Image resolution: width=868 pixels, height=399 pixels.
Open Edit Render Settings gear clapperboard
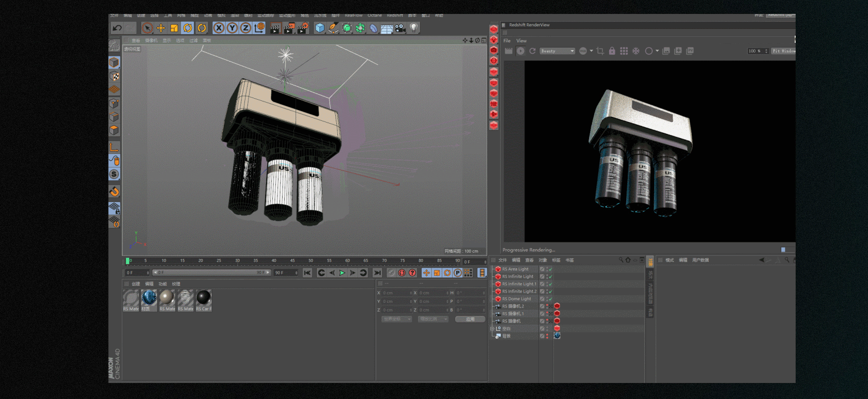[x=303, y=28]
